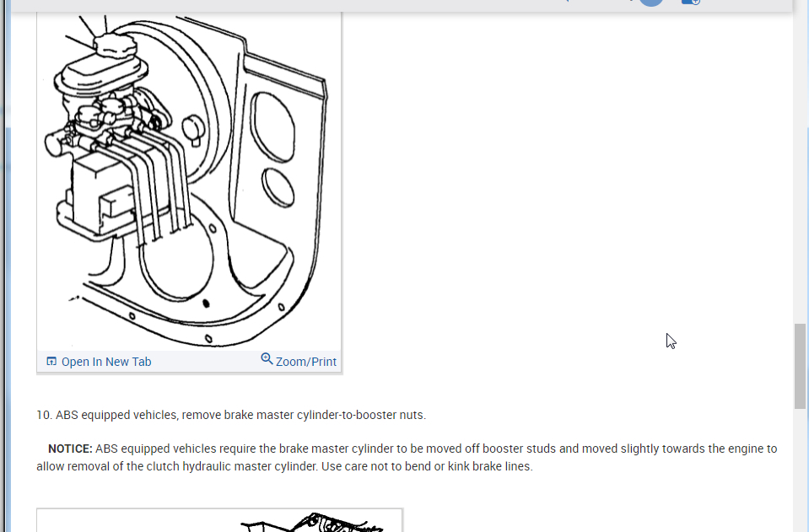Click the rectangular ABS unit block in the diagram
This screenshot has height=532, width=809.
pos(97,190)
